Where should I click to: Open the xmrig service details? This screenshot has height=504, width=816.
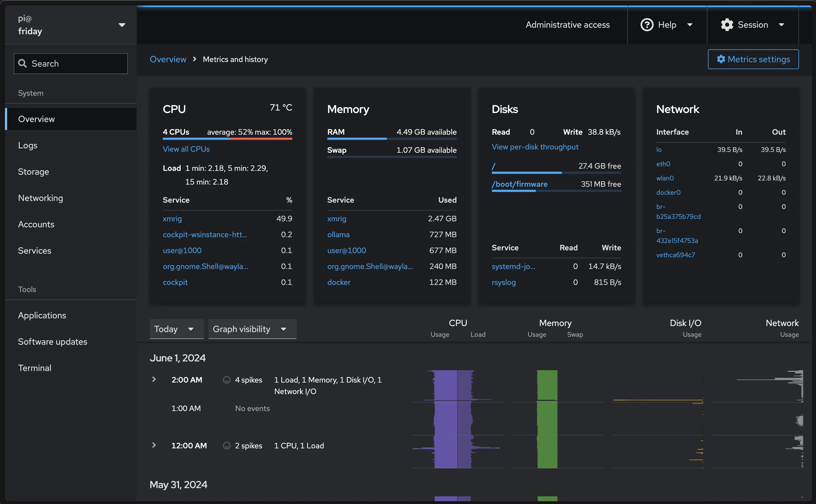172,219
